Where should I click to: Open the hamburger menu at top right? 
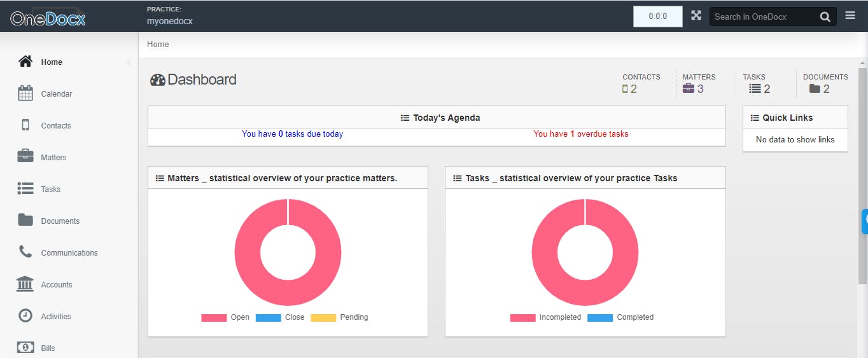850,16
